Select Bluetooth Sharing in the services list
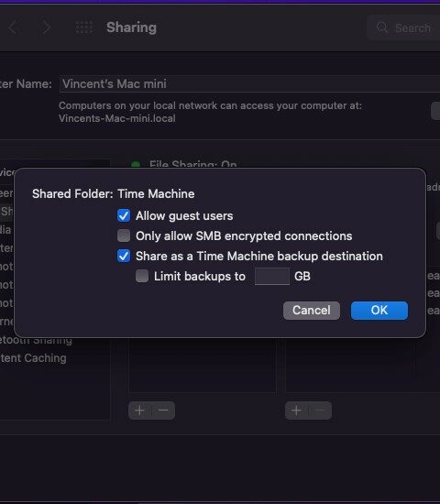Viewport: 440px width, 504px height. pyautogui.click(x=36, y=341)
